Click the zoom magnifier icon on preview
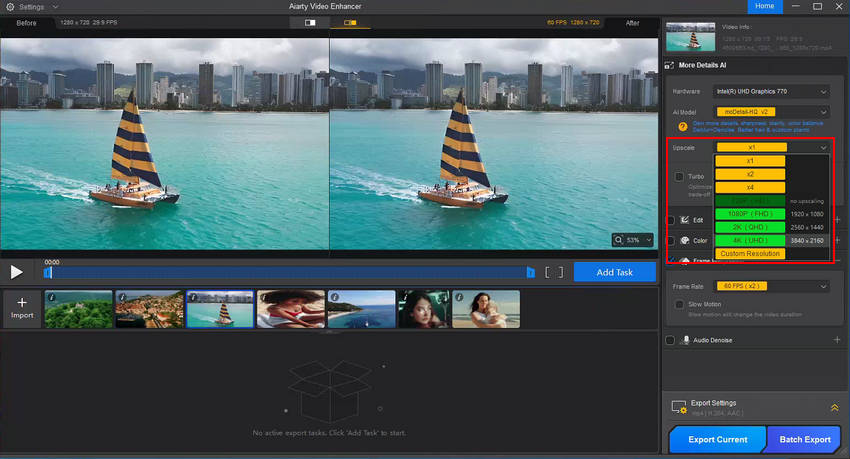The height and width of the screenshot is (459, 850). (619, 240)
